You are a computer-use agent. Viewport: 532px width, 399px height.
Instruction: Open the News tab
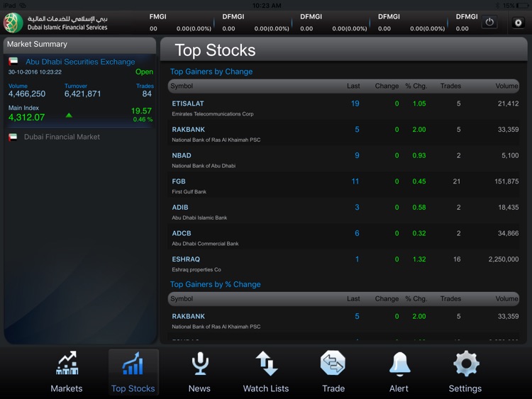coord(199,372)
